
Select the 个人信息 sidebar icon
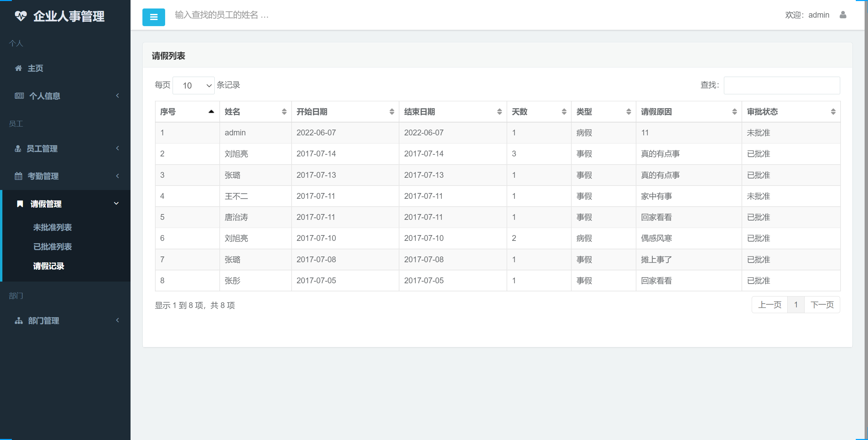[19, 96]
